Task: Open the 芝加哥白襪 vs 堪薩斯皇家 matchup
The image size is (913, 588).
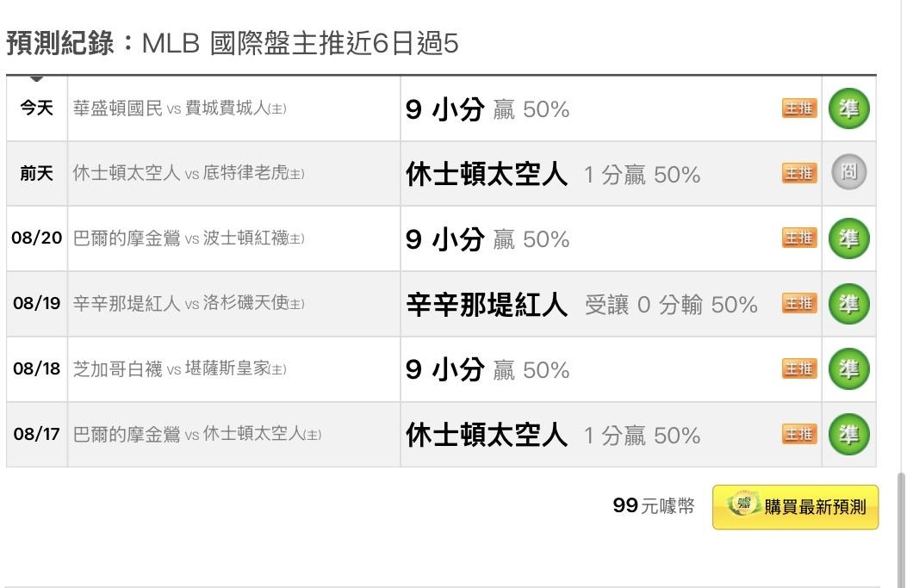Action: [179, 368]
